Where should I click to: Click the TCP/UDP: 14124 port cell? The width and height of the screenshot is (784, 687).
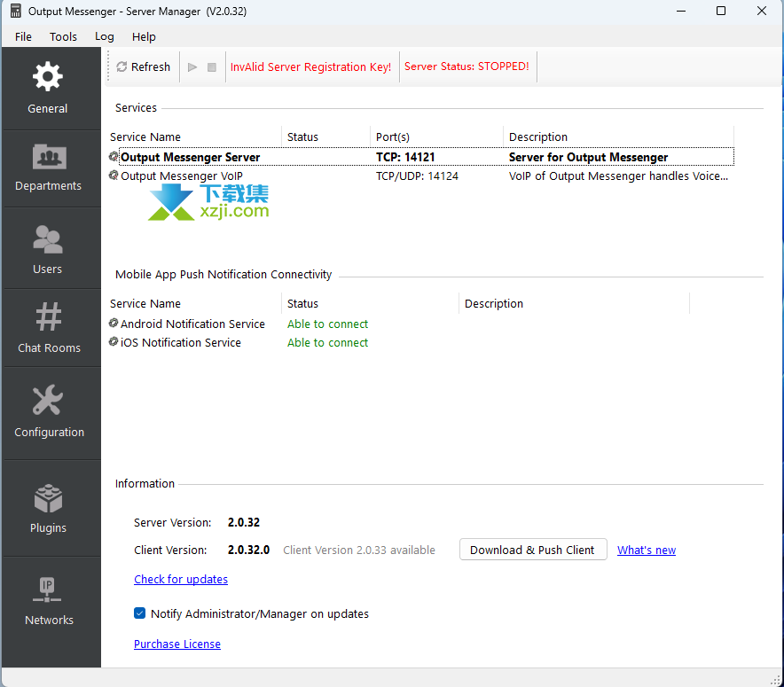click(417, 176)
